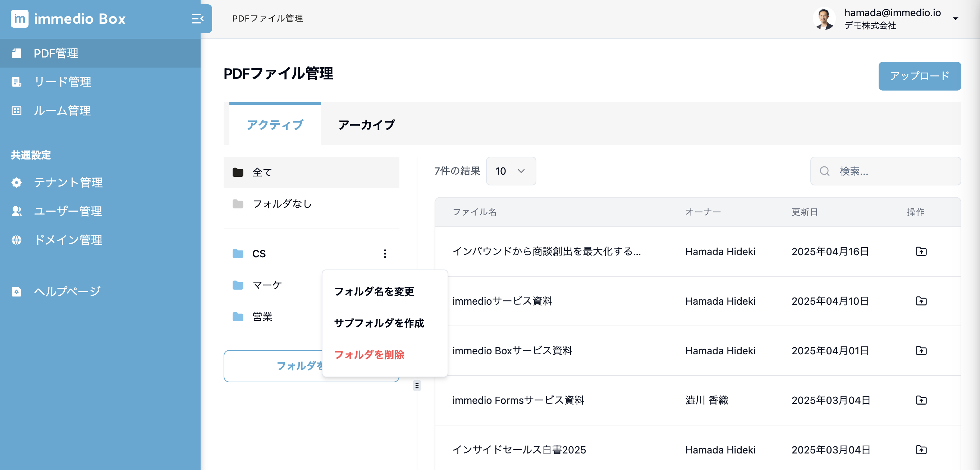
Task: Switch to the アーカイブ tab
Action: (x=366, y=125)
